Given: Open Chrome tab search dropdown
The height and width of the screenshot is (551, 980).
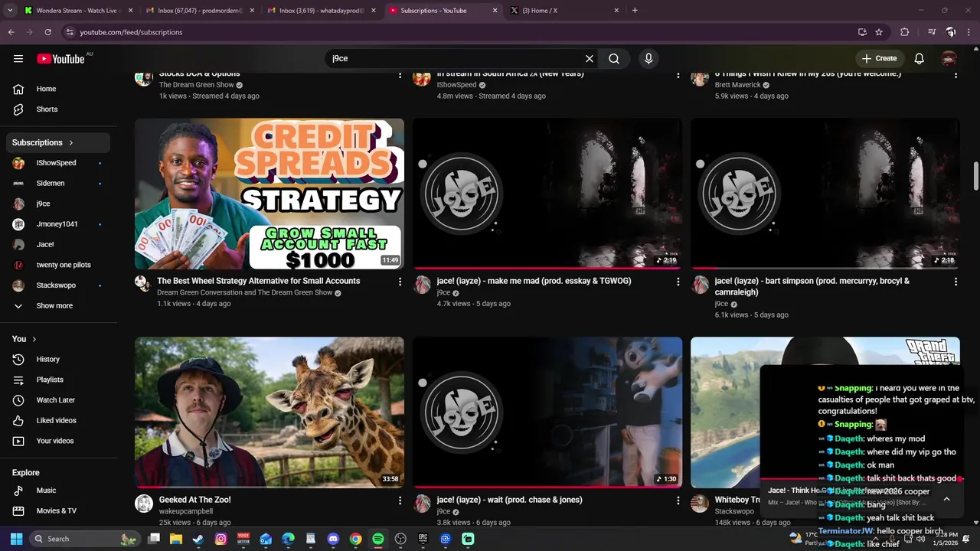Looking at the screenshot, I should 9,11.
